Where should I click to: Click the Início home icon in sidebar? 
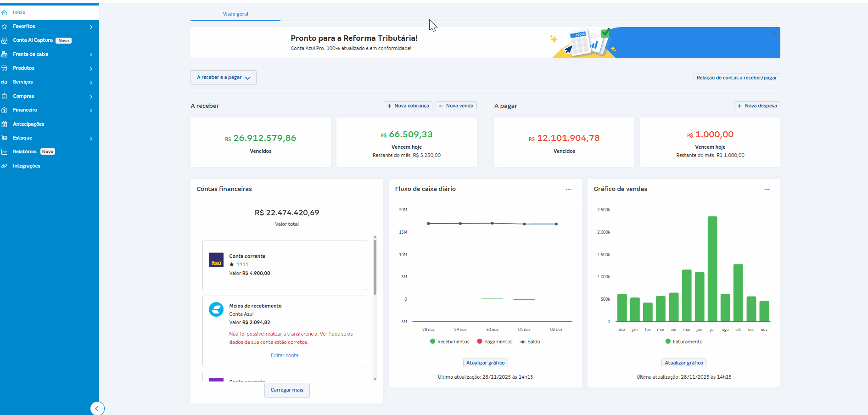(5, 12)
